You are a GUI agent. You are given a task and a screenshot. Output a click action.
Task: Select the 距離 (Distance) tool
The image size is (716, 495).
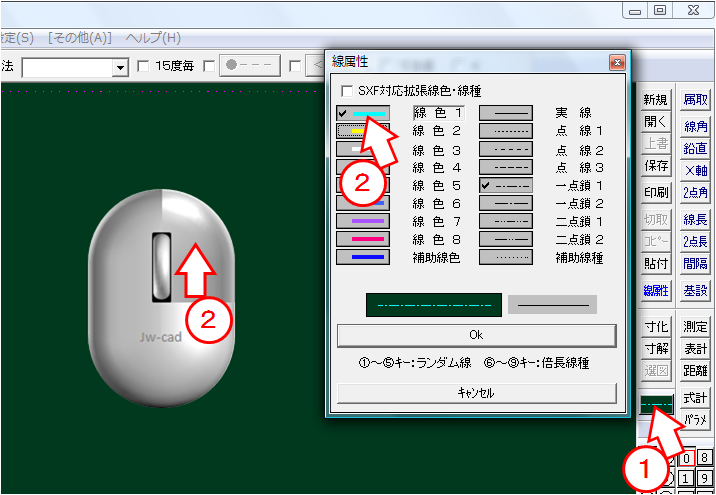click(695, 370)
